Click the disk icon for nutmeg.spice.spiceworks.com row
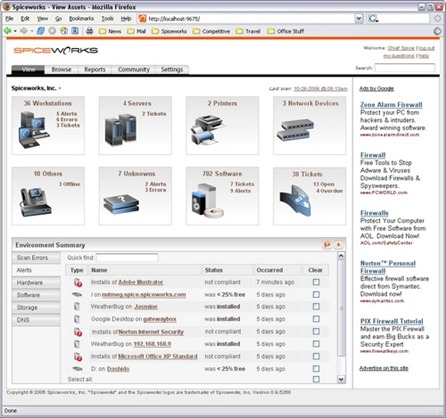This screenshot has width=446, height=418. [x=77, y=295]
